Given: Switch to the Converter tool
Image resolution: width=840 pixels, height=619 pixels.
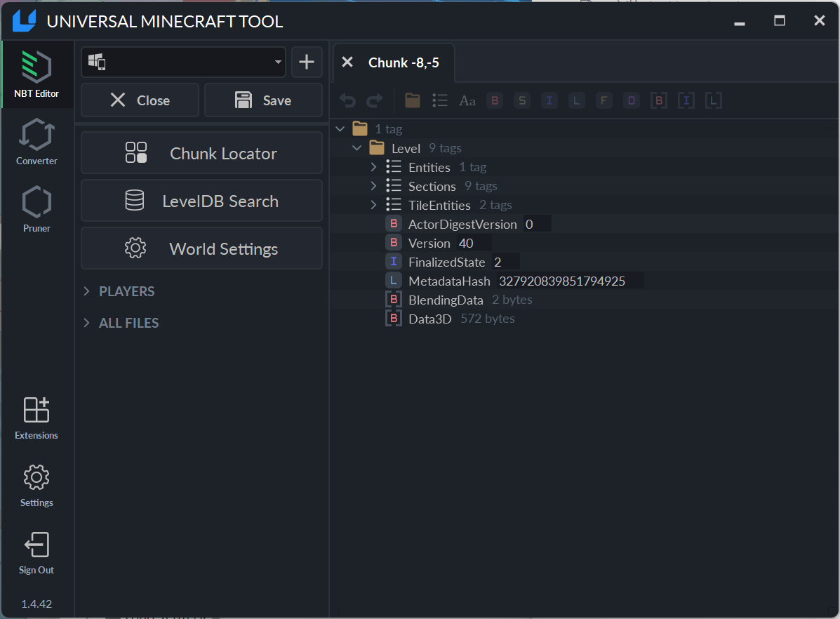Looking at the screenshot, I should (36, 142).
